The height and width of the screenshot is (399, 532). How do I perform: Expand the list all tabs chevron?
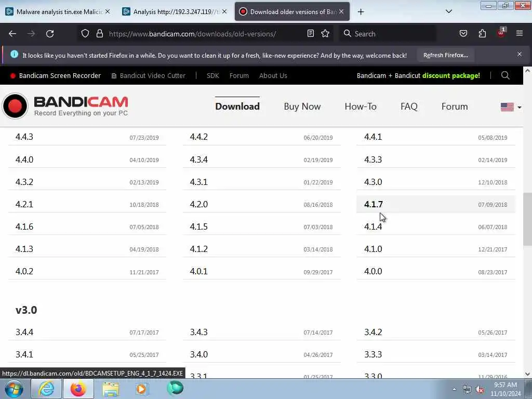pos(448,11)
